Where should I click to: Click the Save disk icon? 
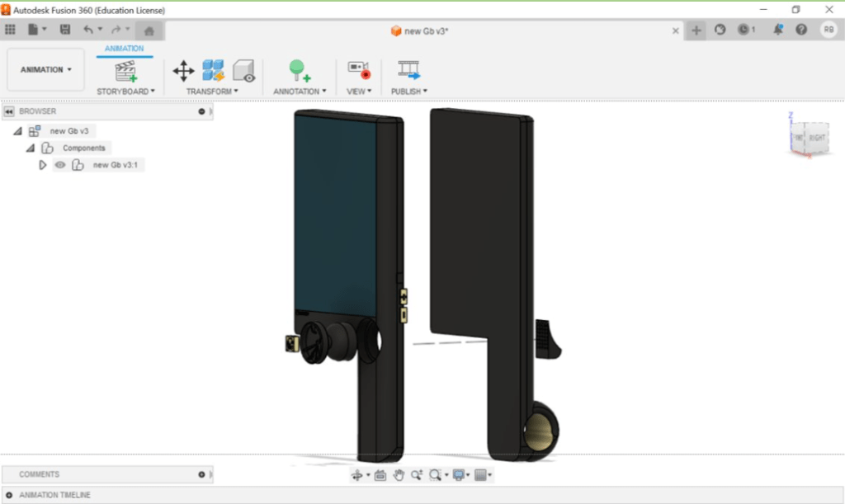65,30
